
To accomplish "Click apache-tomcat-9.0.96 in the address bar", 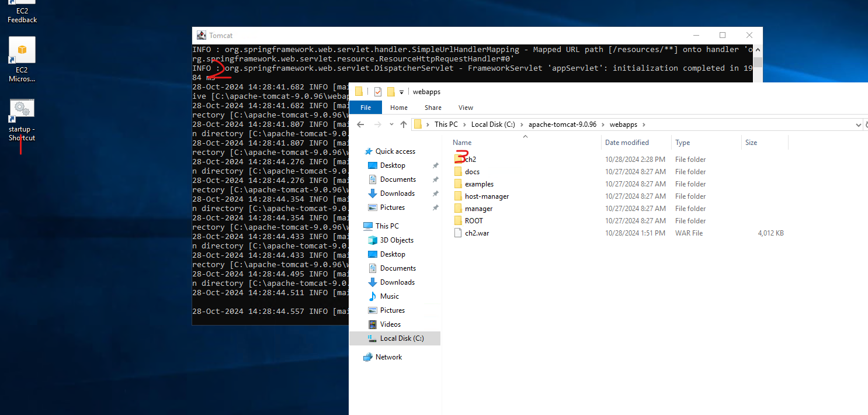I will [x=563, y=124].
